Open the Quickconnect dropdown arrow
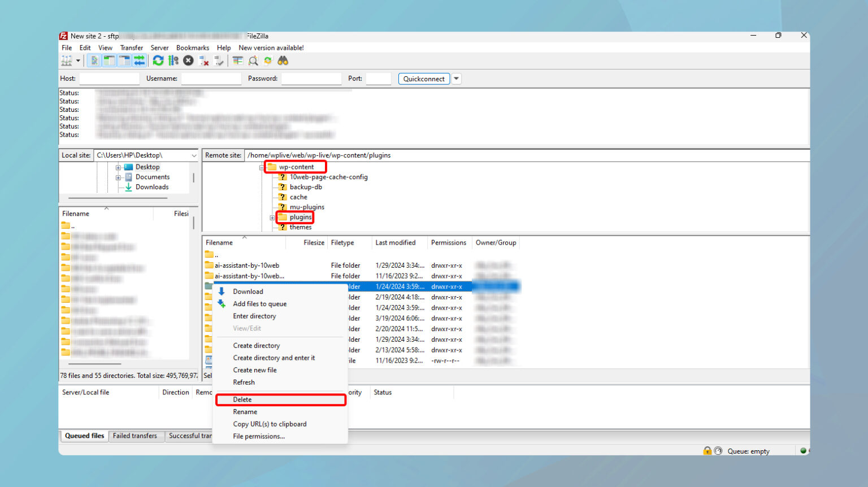Viewport: 868px width, 487px height. point(456,79)
